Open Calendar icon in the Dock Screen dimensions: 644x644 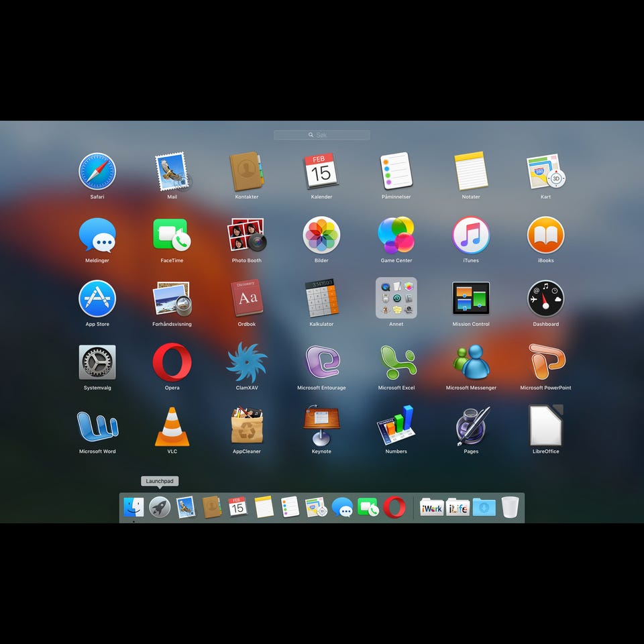pos(237,507)
